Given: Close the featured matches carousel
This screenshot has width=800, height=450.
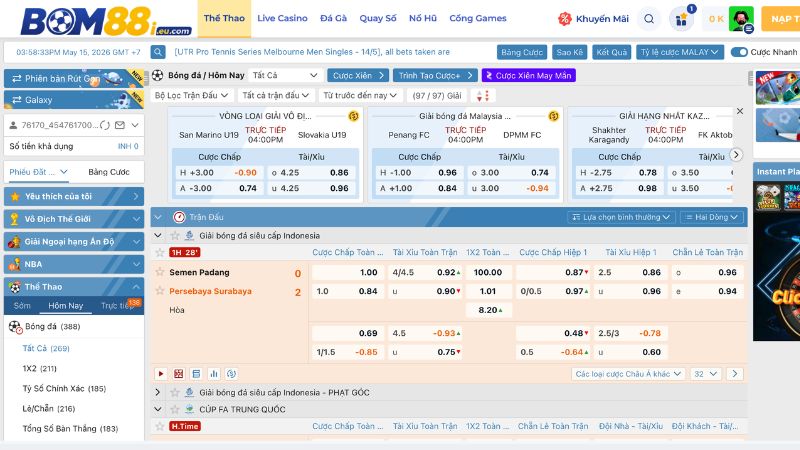Looking at the screenshot, I should click(740, 111).
